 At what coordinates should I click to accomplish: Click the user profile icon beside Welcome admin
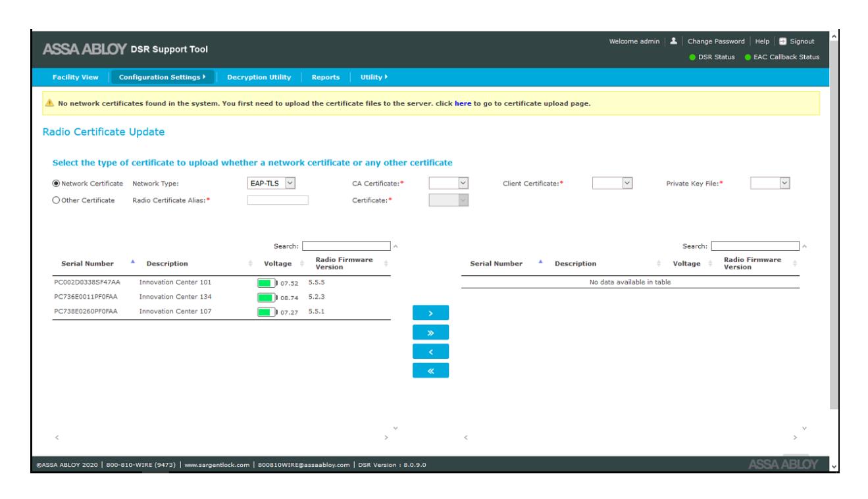[x=675, y=41]
